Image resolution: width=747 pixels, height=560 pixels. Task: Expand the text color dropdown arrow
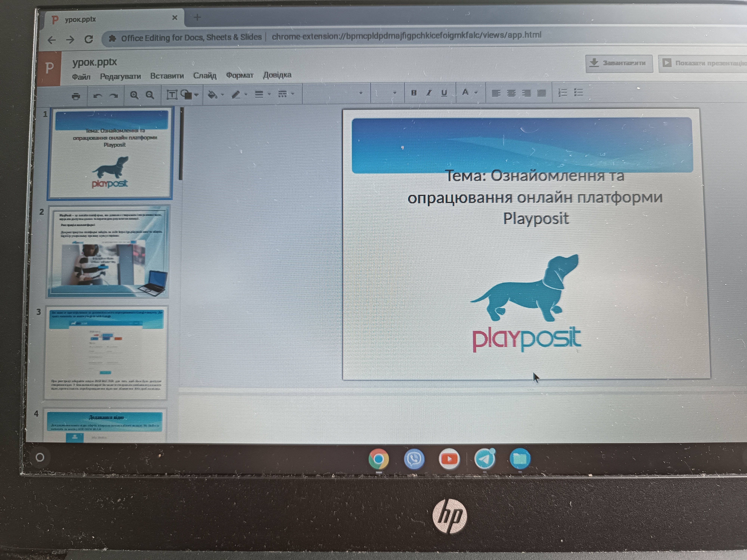tap(476, 92)
